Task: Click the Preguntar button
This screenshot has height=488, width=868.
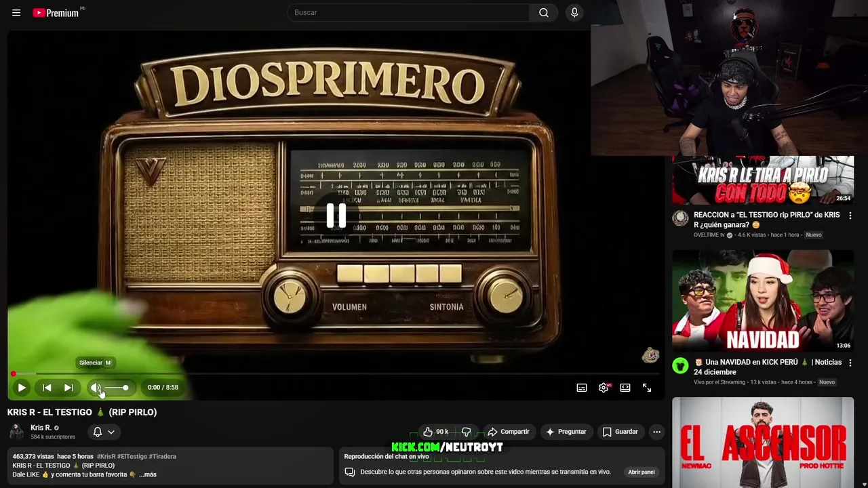Action: click(566, 432)
